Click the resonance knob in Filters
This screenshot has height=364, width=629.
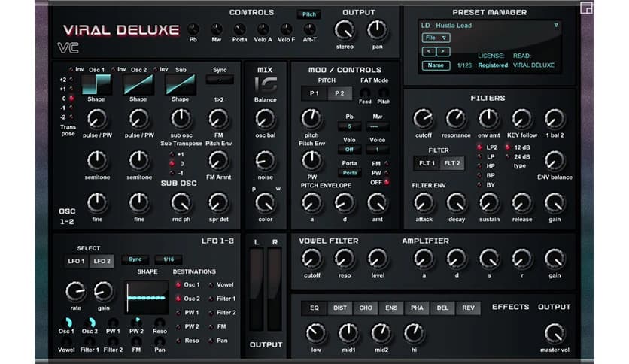[x=456, y=119]
